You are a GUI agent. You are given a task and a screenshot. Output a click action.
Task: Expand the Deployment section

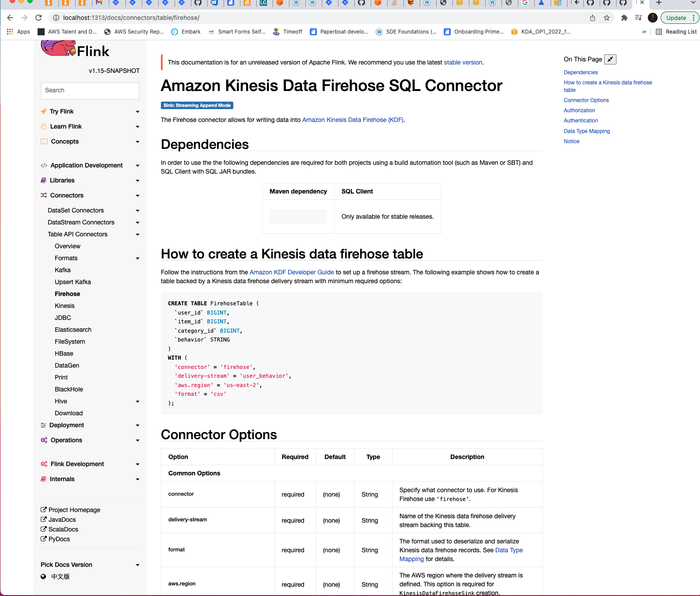[x=90, y=425]
